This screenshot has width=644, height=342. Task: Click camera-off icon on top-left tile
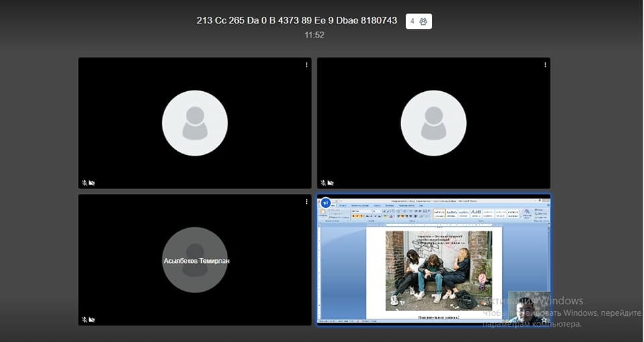92,182
